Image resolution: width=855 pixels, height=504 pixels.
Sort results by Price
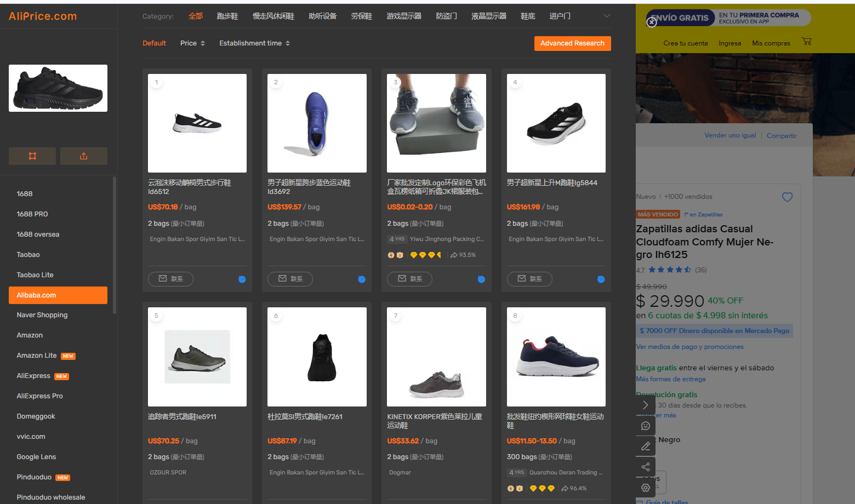pyautogui.click(x=192, y=43)
